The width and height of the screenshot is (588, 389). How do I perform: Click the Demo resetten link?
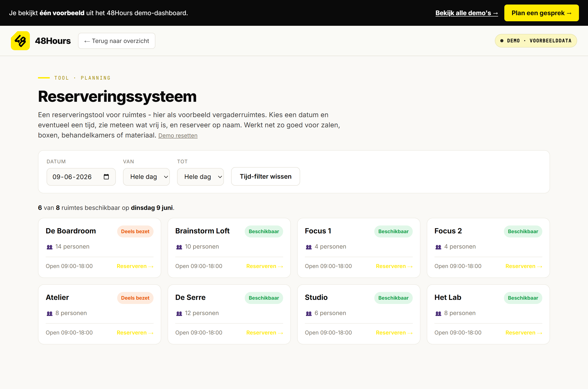[x=178, y=135]
